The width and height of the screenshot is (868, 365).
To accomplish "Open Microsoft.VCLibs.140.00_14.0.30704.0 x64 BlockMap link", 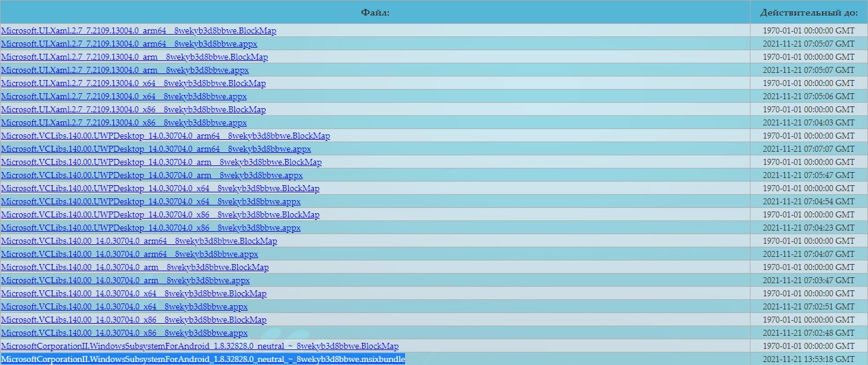I will tap(134, 293).
